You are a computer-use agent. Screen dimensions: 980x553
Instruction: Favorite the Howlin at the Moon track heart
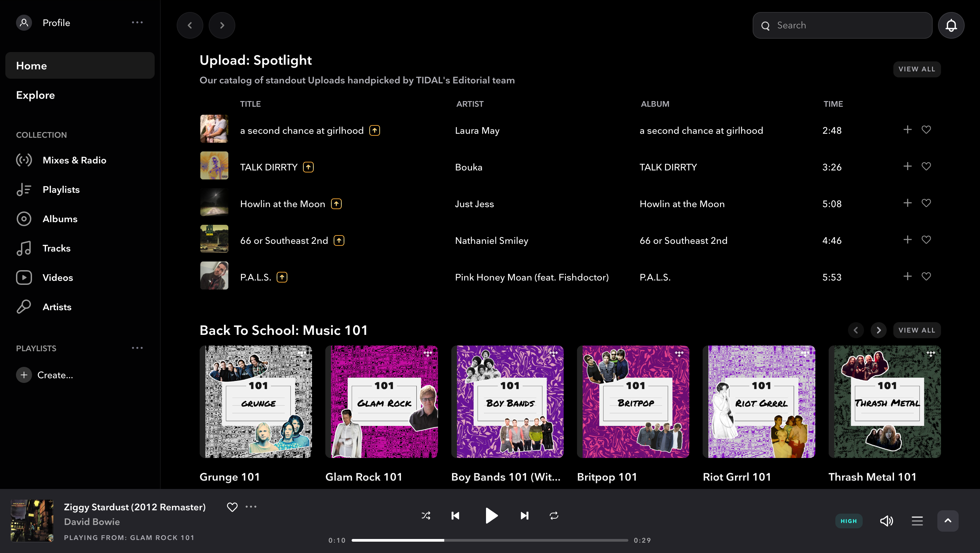(926, 203)
